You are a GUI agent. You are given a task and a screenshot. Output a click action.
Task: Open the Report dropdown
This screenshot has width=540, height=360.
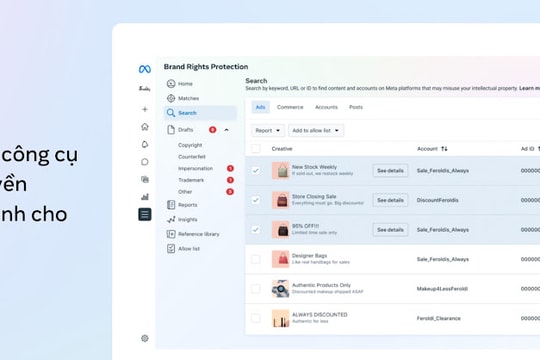tap(268, 131)
